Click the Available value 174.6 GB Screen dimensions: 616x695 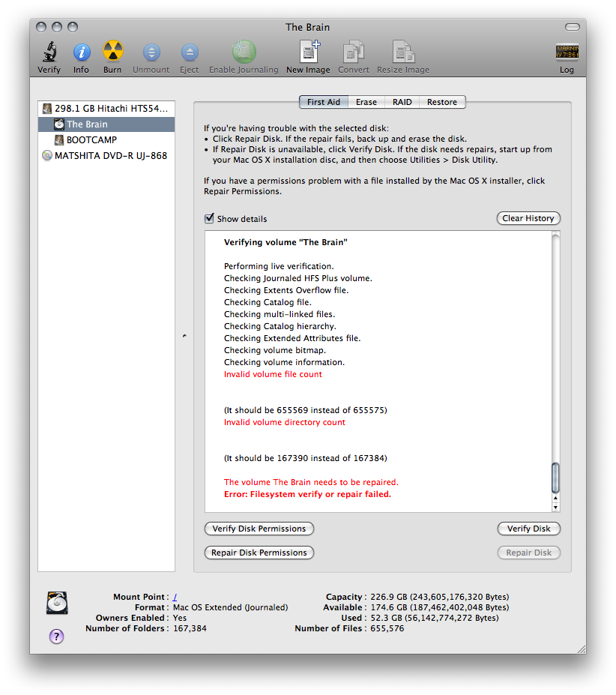point(440,607)
